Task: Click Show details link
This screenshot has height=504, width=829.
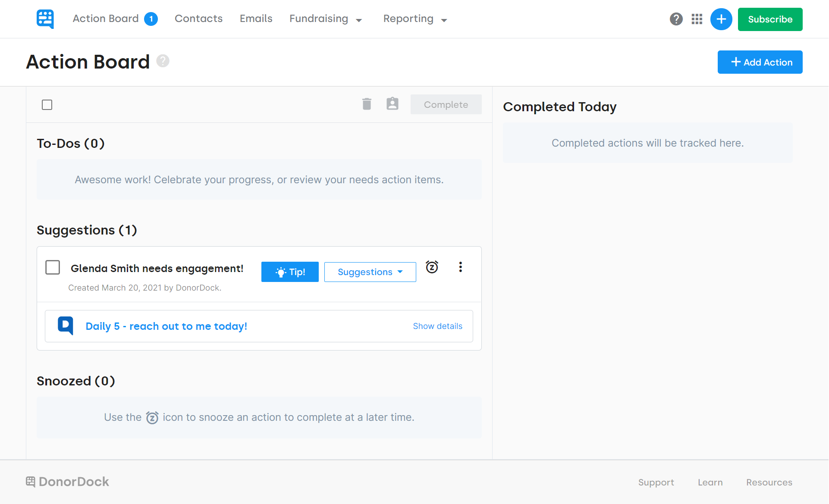Action: [x=437, y=326]
